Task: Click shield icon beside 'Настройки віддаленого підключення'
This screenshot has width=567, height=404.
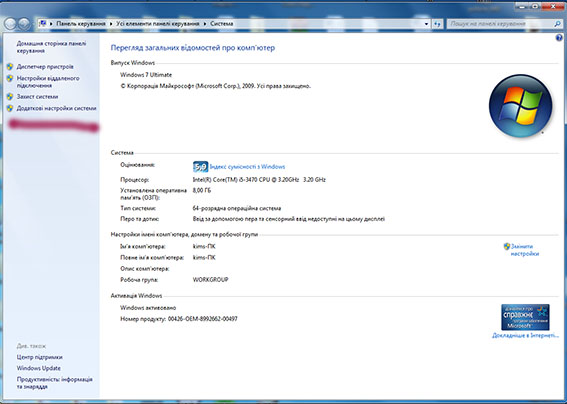Action: tap(10, 78)
